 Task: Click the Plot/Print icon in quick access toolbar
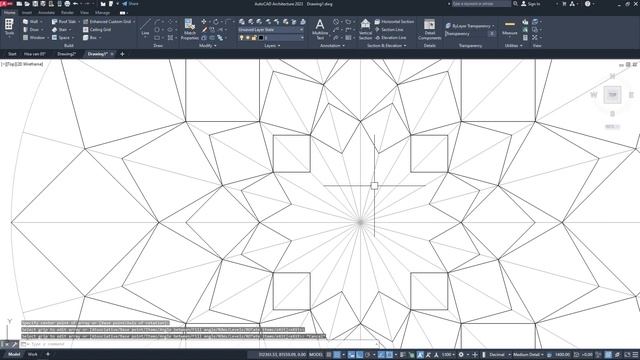pyautogui.click(x=67, y=4)
